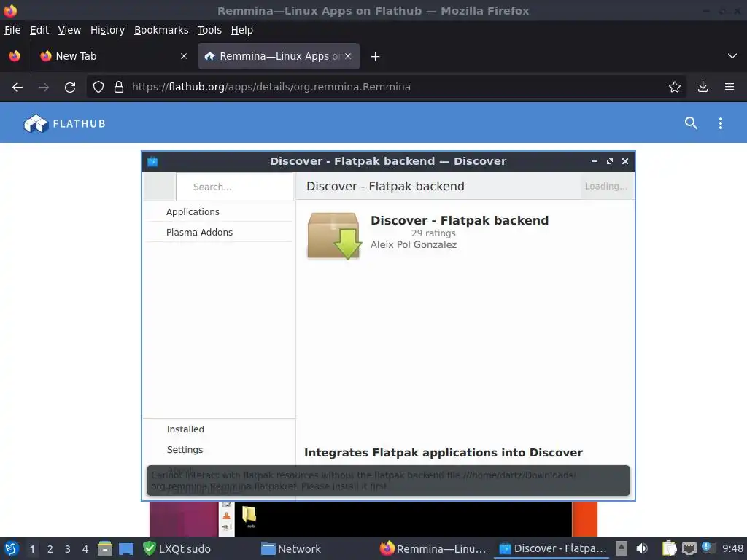This screenshot has height=560, width=747.
Task: Click the package box with green arrow icon
Action: [x=334, y=236]
